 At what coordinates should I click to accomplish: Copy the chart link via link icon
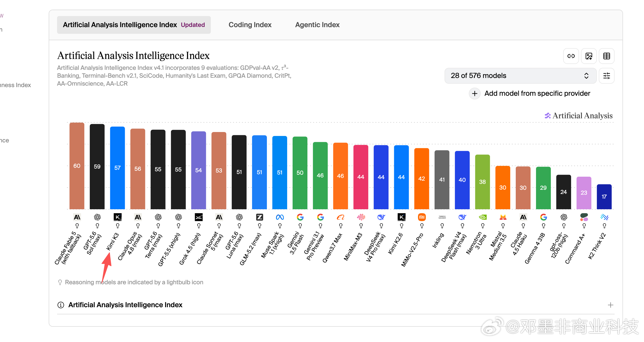(x=571, y=56)
